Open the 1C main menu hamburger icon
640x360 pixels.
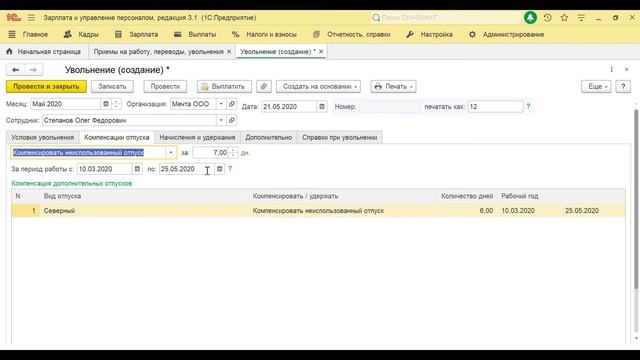tap(31, 18)
